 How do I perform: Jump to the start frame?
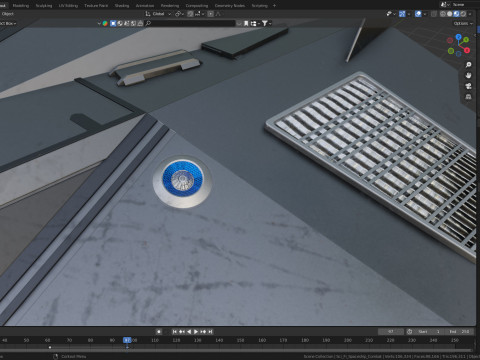point(174,331)
